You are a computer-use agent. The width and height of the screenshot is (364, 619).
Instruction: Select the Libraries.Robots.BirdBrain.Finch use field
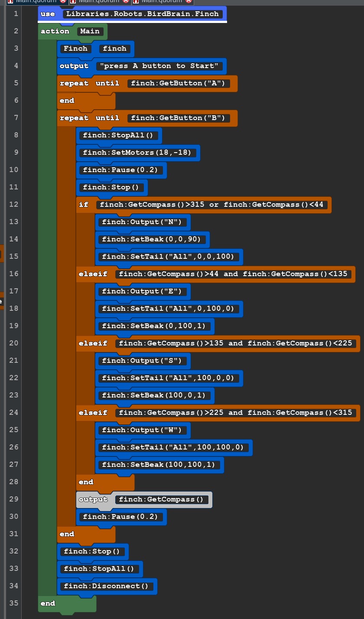pos(143,14)
